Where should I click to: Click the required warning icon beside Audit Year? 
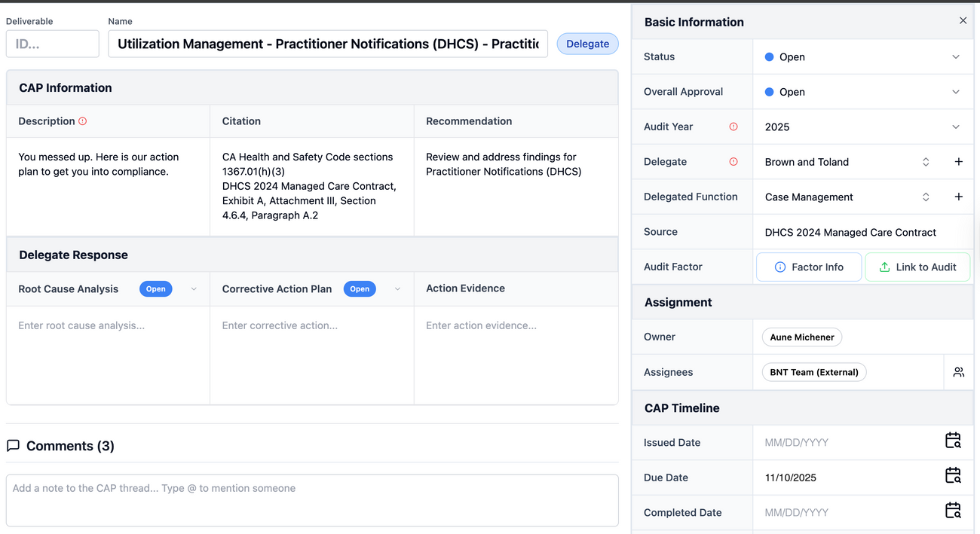click(732, 127)
